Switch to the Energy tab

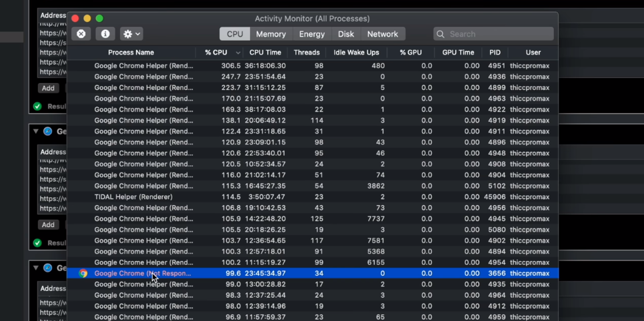pos(312,34)
